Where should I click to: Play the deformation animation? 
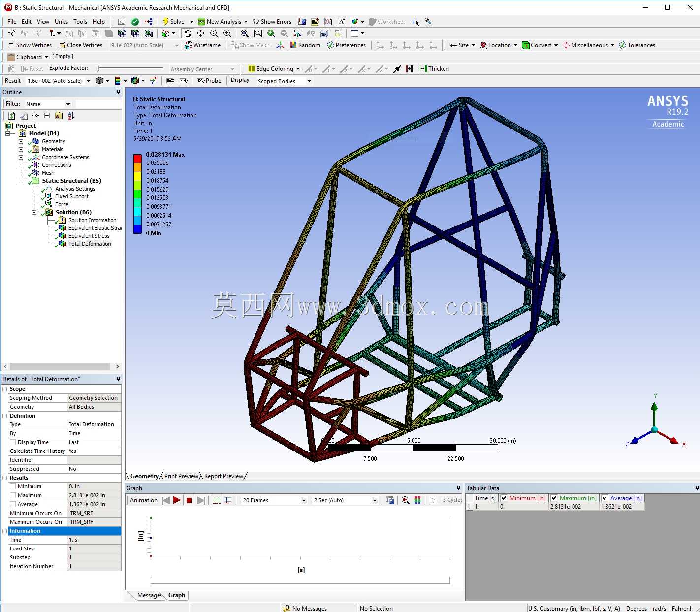[x=177, y=500]
